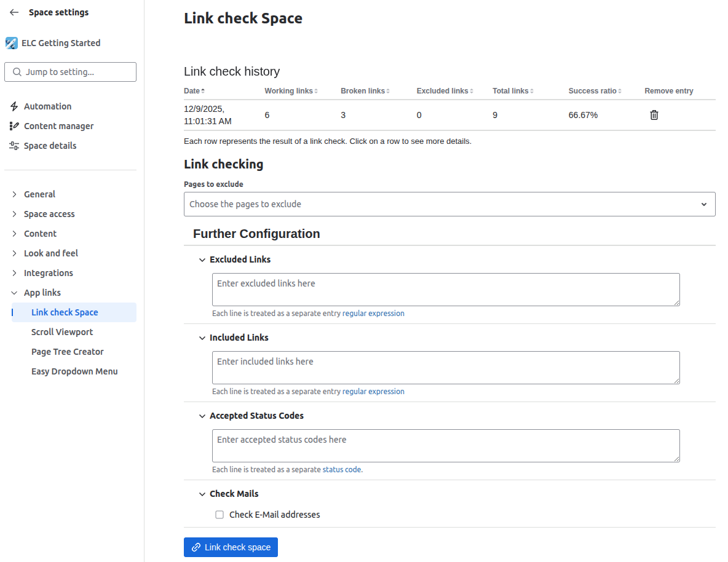
Task: Click the Content manager icon
Action: 14,126
